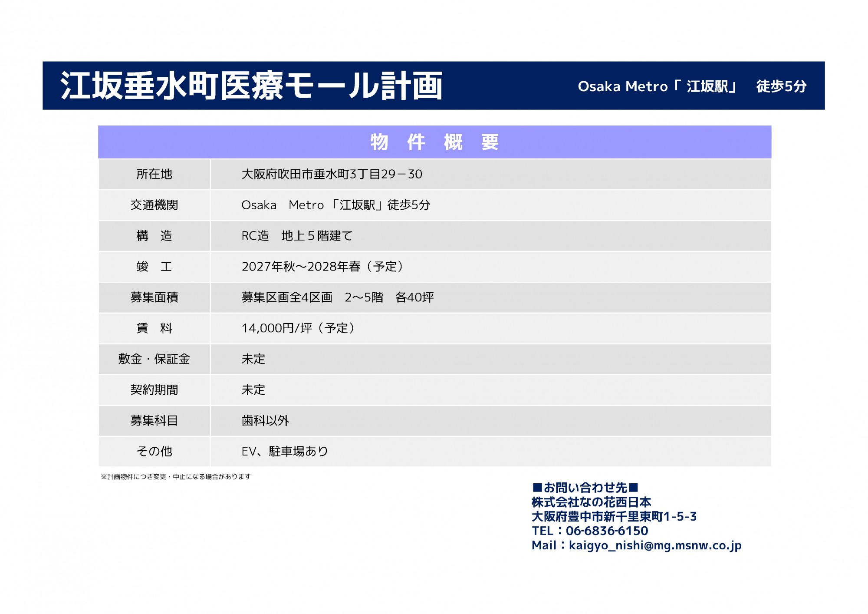Select the 2027年秋〜2028年春 completion text
Image resolution: width=868 pixels, height=614 pixels.
coord(323,267)
